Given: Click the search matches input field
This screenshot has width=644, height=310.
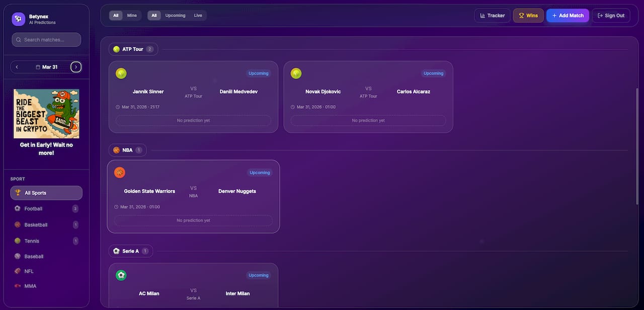Looking at the screenshot, I should [x=46, y=39].
